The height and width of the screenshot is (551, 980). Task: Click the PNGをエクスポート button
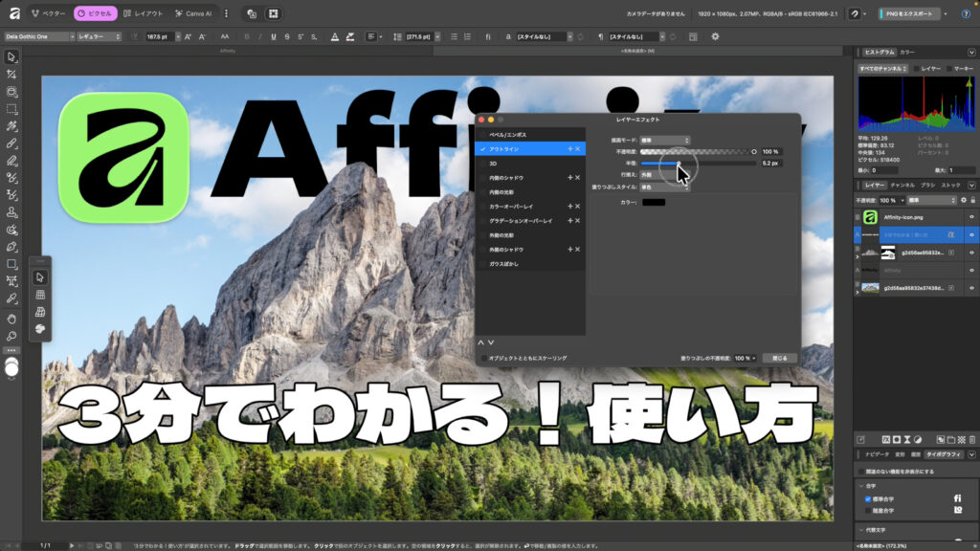tap(908, 14)
